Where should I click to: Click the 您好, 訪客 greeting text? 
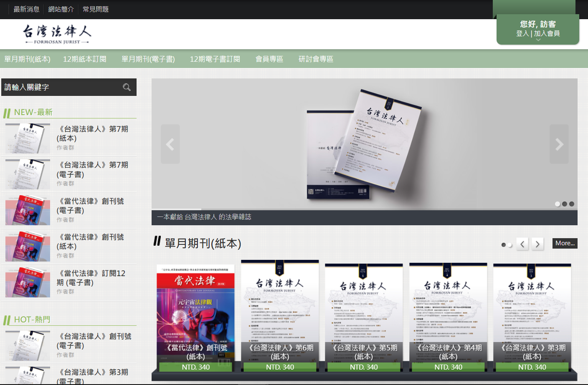tap(538, 24)
